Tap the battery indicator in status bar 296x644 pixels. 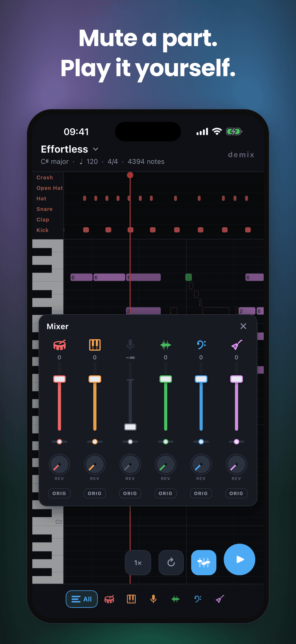pos(234,132)
